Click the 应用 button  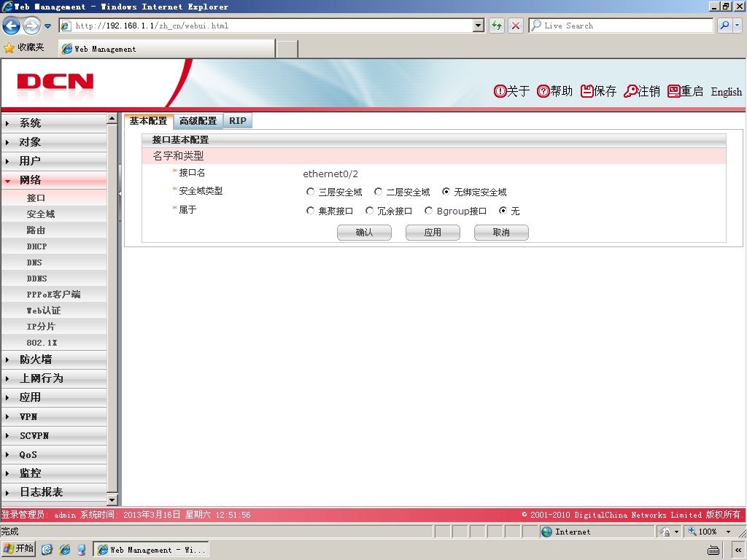[433, 233]
